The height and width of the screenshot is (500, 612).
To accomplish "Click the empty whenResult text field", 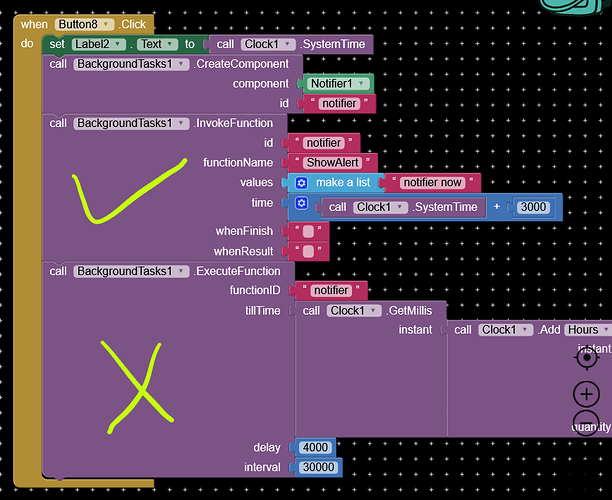I will click(308, 251).
